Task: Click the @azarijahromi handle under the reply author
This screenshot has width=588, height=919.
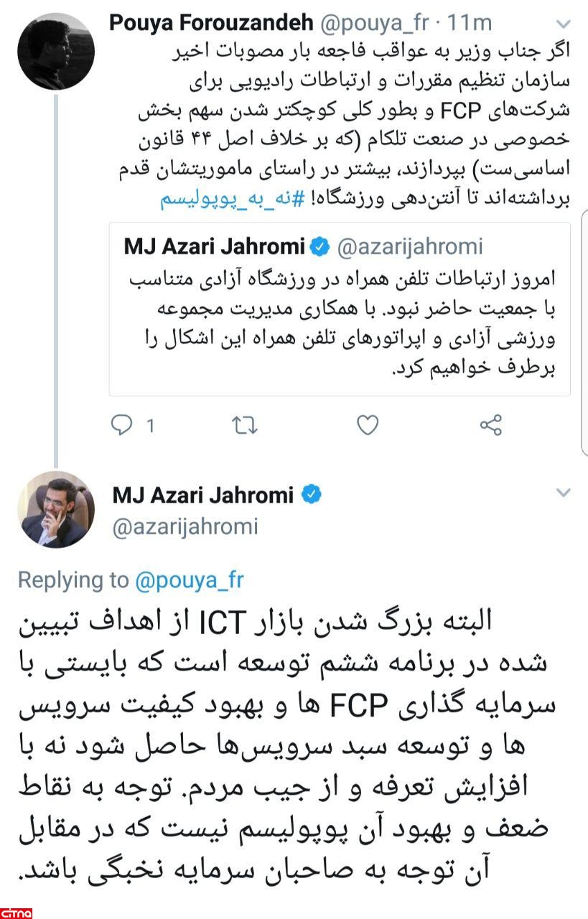Action: pyautogui.click(x=185, y=527)
